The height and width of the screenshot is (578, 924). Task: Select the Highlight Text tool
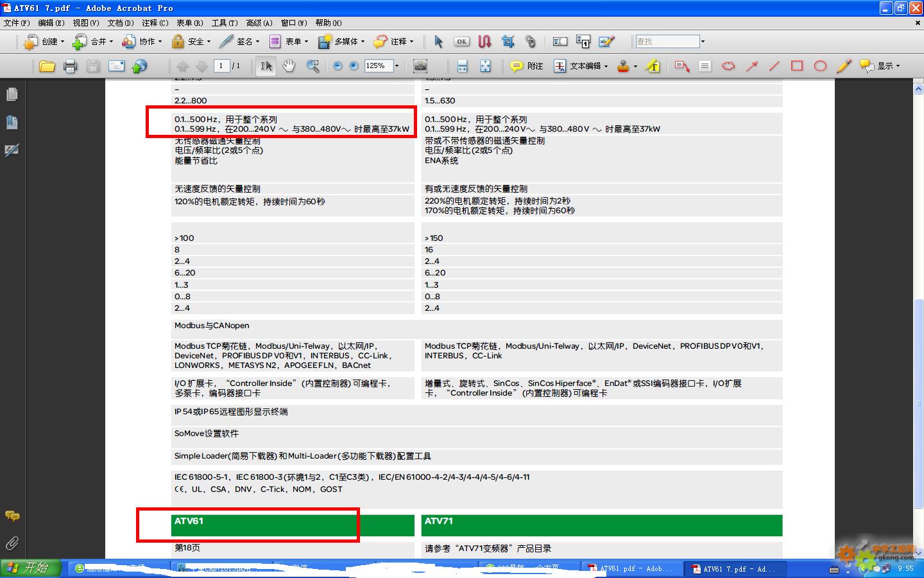pyautogui.click(x=653, y=66)
